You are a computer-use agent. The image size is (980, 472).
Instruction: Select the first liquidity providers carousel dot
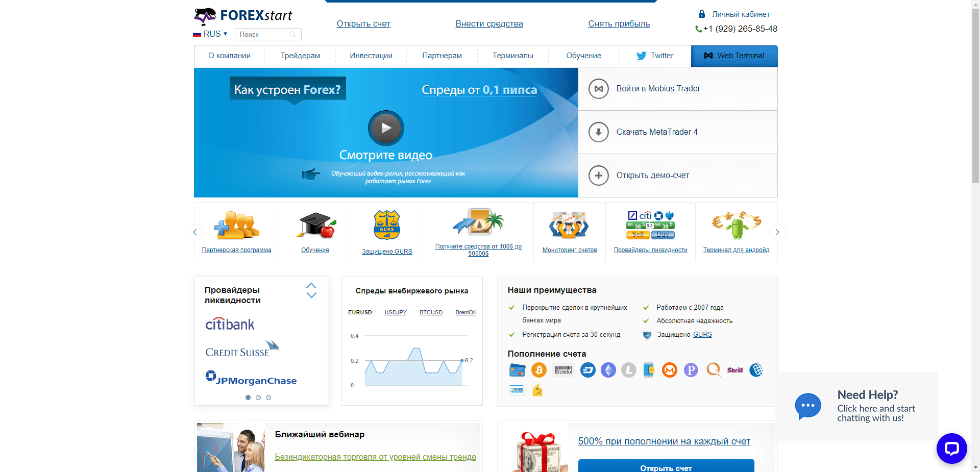tap(248, 398)
